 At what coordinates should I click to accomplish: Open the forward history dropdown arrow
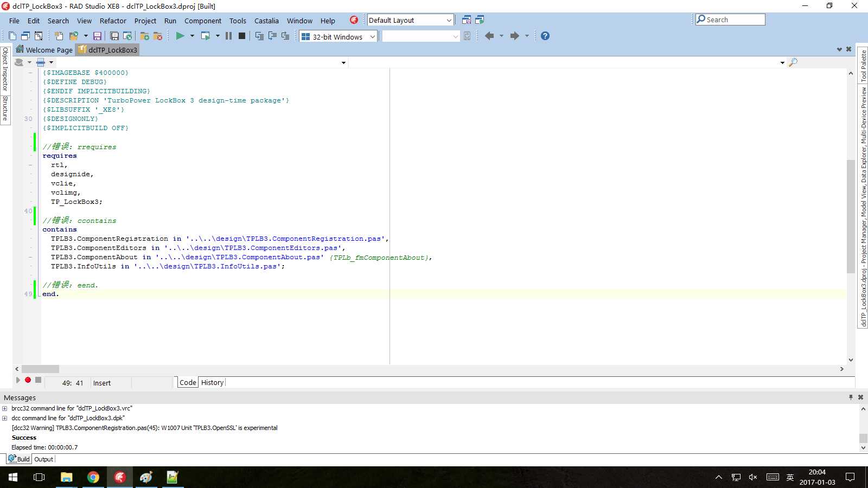[x=527, y=36]
